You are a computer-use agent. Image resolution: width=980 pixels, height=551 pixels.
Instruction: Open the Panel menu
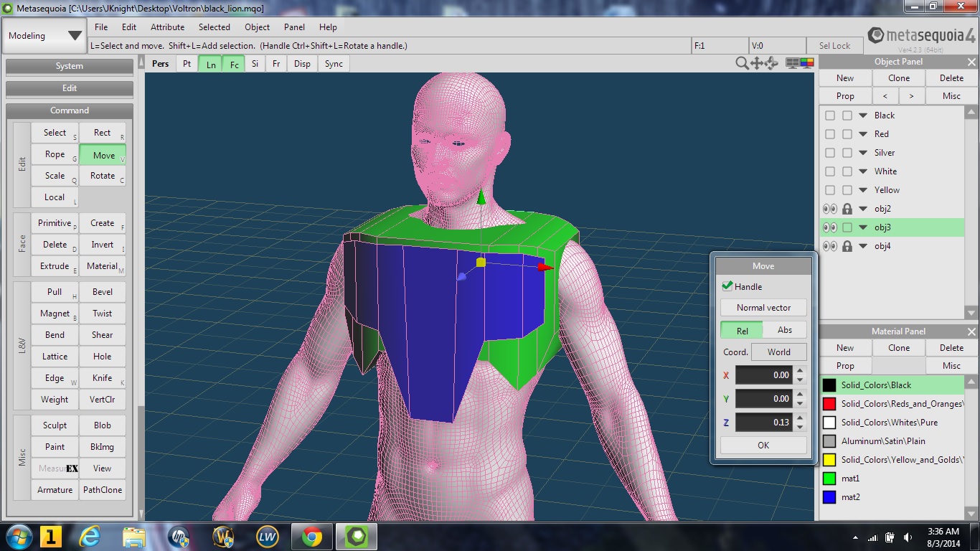coord(294,27)
